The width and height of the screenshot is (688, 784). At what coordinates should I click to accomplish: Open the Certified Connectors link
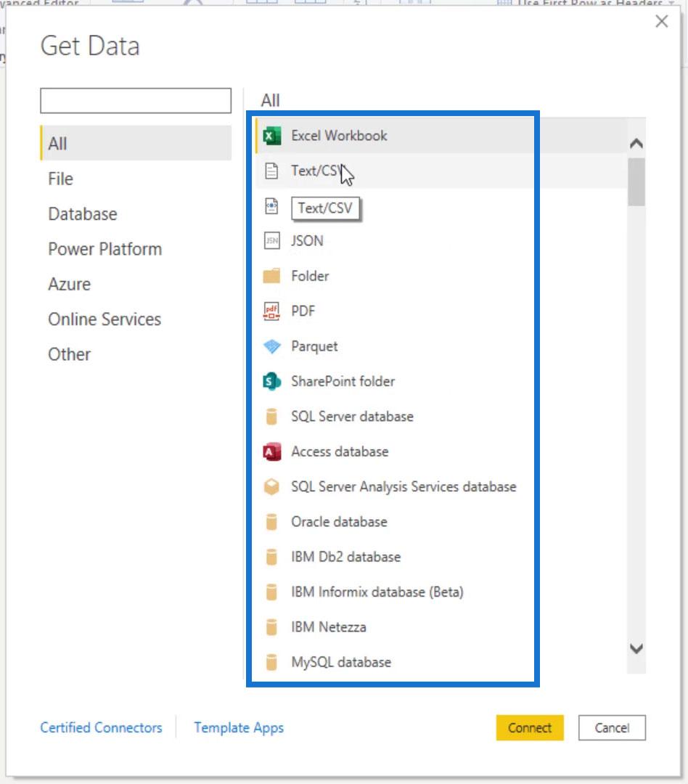pyautogui.click(x=101, y=727)
